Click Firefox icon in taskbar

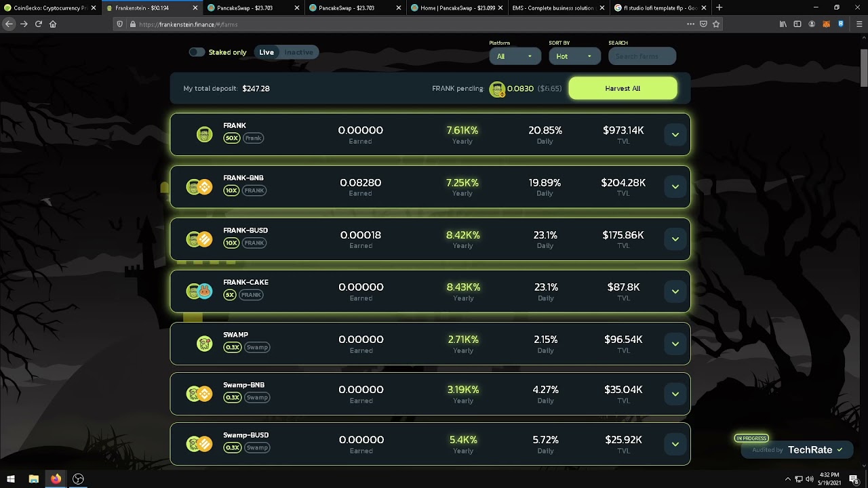pos(56,479)
